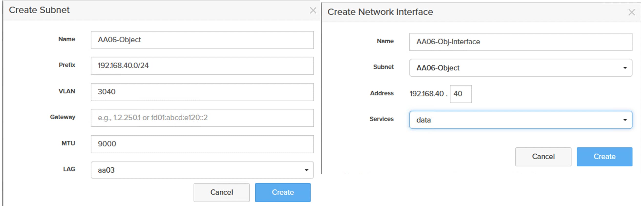
Task: Close the Create Network Interface dialog
Action: 632,12
